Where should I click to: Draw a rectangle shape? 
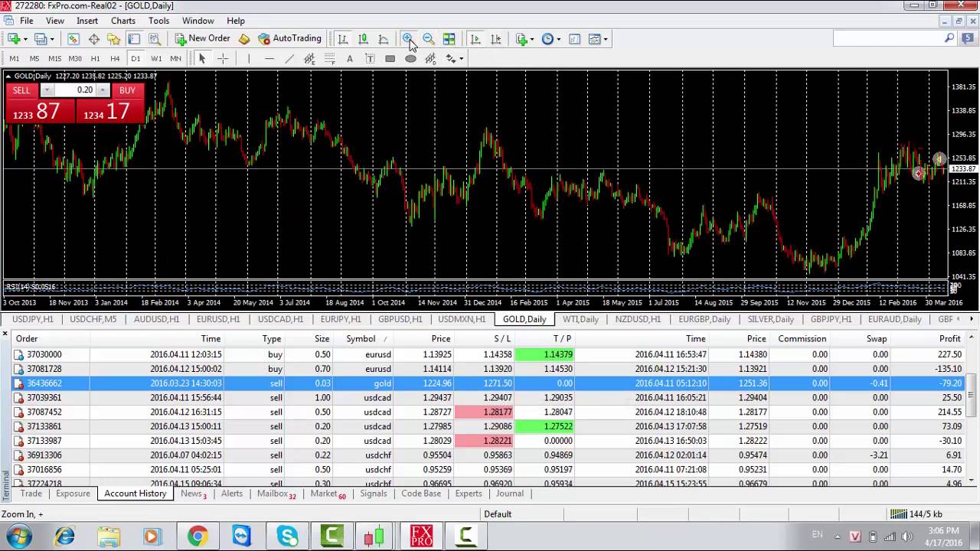(x=390, y=59)
